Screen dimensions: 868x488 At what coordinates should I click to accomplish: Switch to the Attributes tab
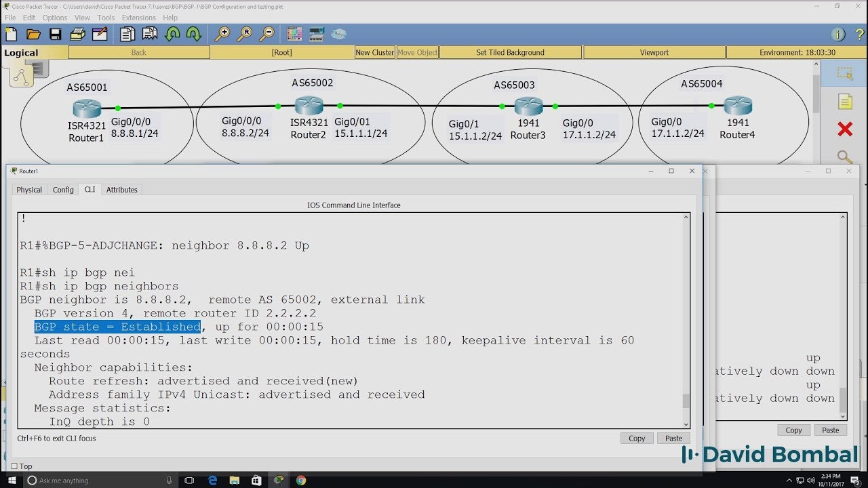122,190
